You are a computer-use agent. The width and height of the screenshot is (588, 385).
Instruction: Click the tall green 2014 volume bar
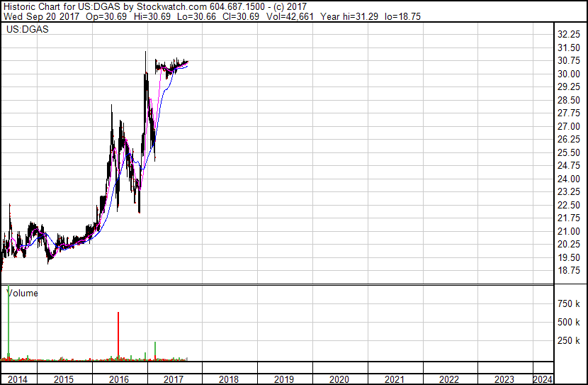9,323
